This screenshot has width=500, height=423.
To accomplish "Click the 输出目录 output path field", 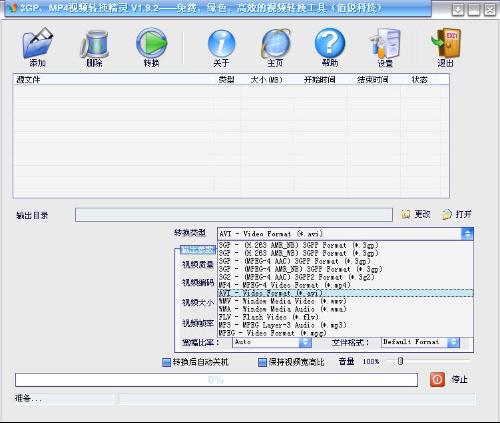I will [x=234, y=215].
